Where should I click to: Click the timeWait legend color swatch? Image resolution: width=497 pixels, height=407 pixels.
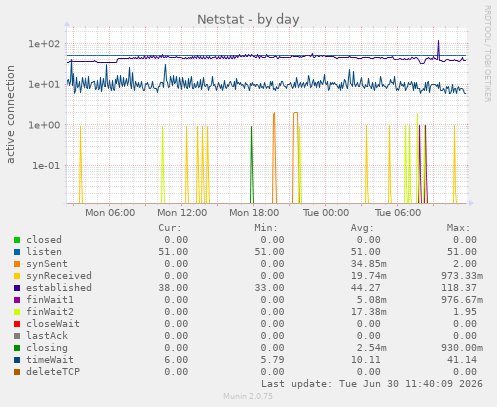pos(17,360)
